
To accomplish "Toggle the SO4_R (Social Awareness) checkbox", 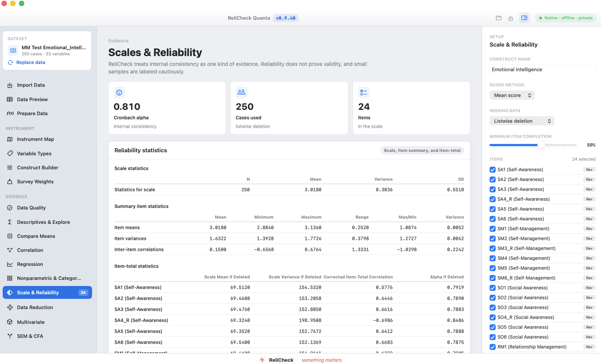I will (493, 317).
